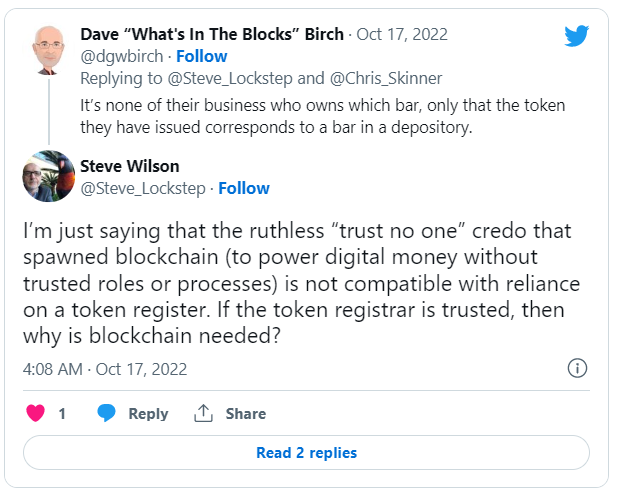The height and width of the screenshot is (495, 619).
Task: Like the tweet with the heart icon
Action: (x=36, y=413)
